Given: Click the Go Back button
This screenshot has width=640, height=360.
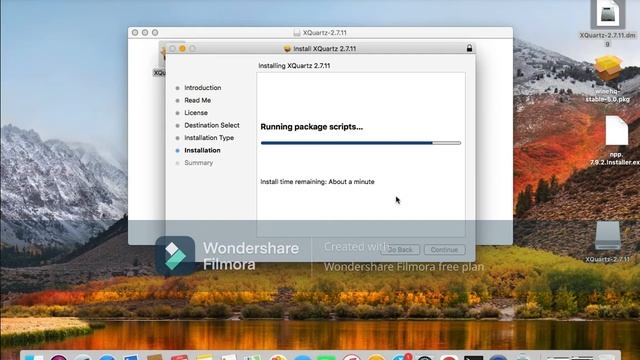Looking at the screenshot, I should 400,249.
